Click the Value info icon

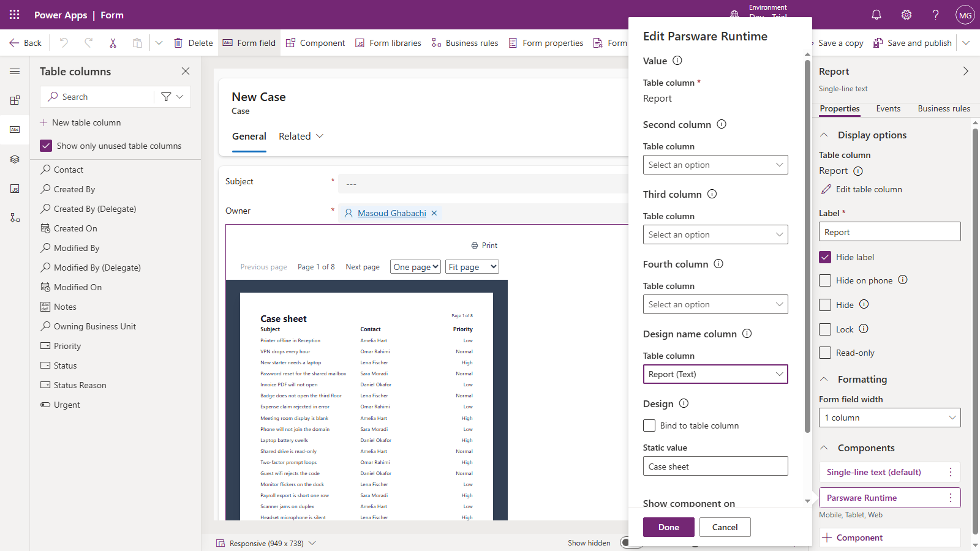tap(677, 61)
